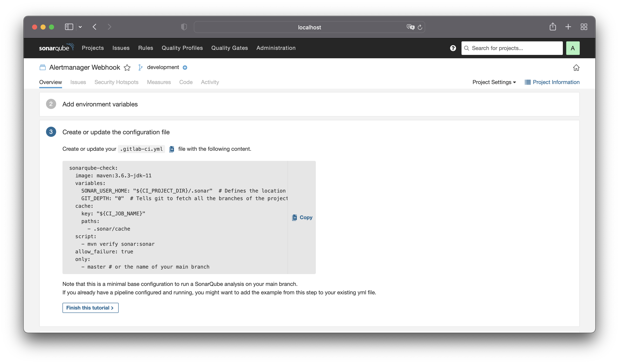Toggle the Safari sidebar

click(69, 27)
